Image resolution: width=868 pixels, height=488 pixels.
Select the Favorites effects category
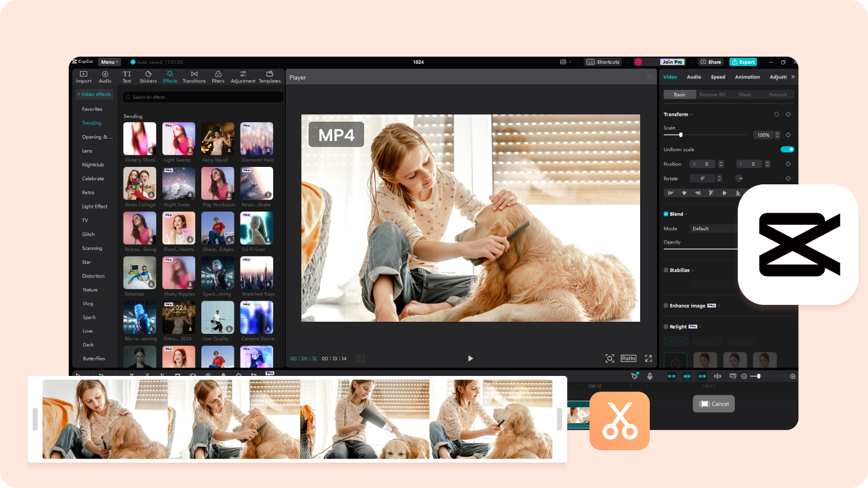[x=92, y=109]
